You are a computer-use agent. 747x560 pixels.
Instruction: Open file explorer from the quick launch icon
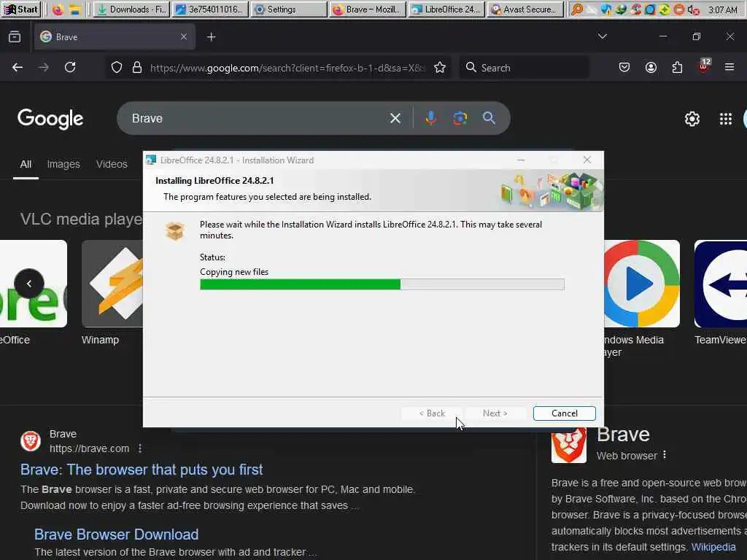click(75, 9)
